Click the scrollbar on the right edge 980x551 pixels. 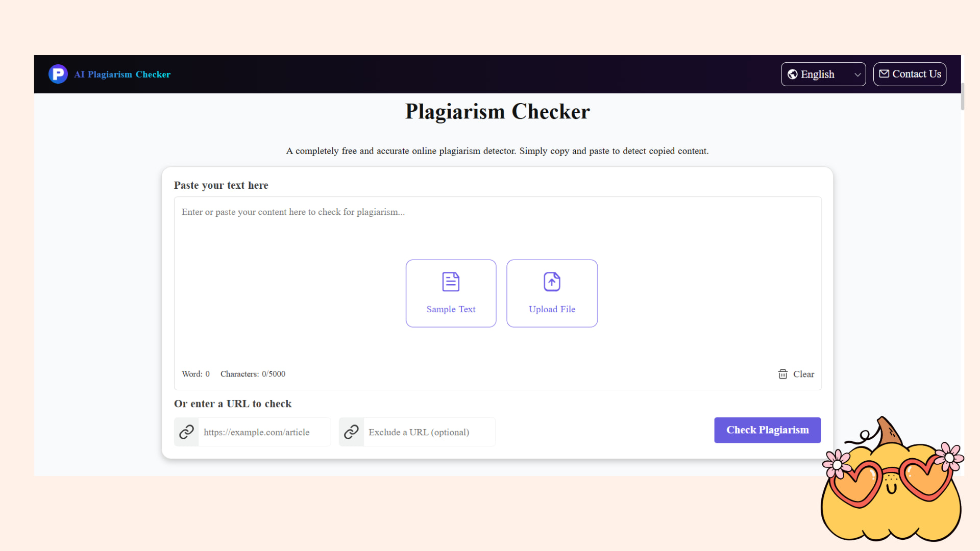[x=962, y=97]
